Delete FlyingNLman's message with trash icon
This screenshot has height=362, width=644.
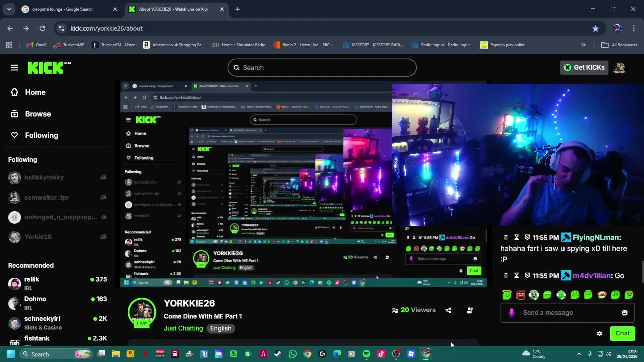506,237
